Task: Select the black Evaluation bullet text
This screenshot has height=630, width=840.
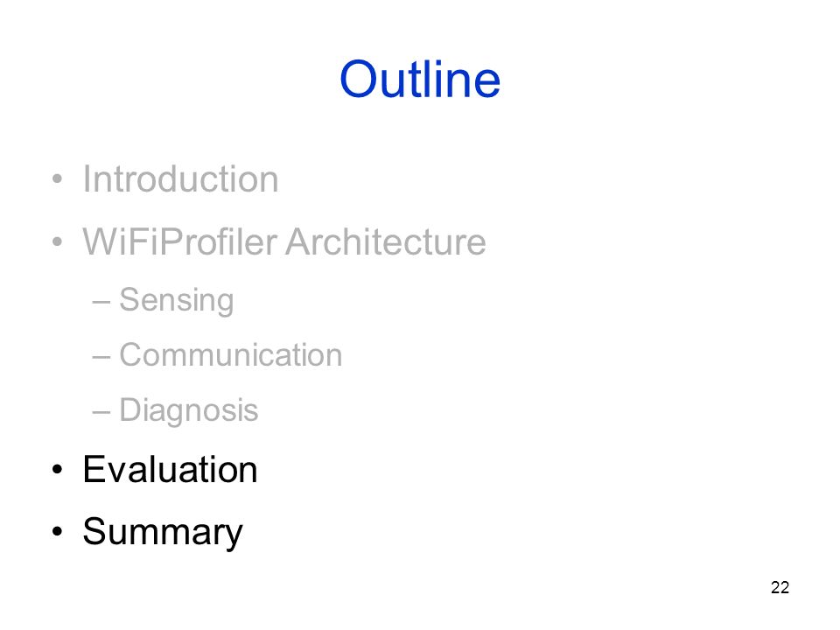Action: tap(170, 469)
